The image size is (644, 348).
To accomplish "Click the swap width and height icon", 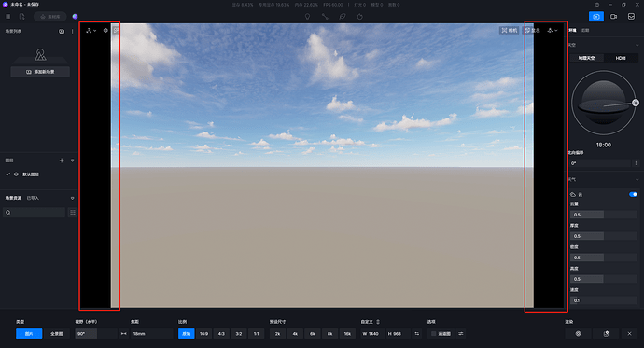I will pyautogui.click(x=417, y=334).
